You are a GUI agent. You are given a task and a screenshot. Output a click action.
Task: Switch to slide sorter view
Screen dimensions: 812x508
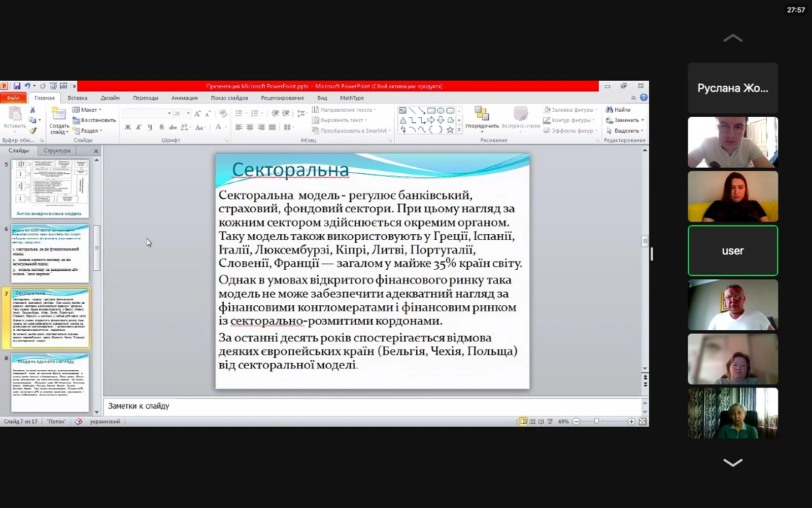532,422
